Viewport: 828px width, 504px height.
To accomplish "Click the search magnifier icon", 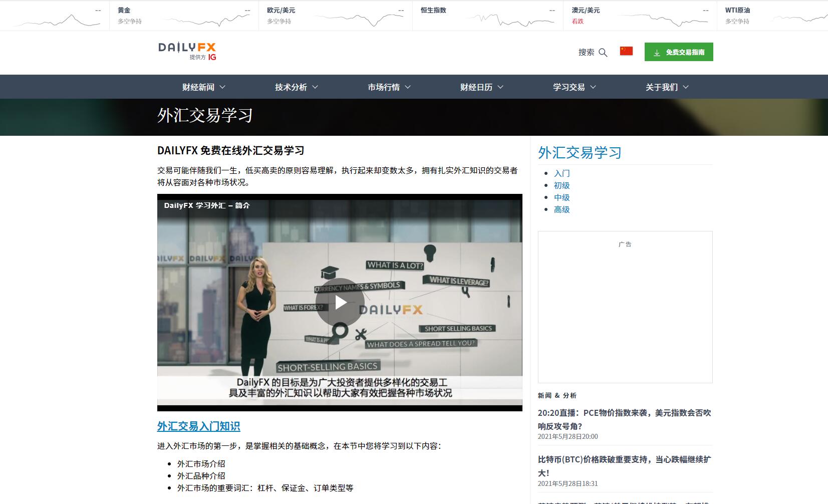I will (603, 52).
